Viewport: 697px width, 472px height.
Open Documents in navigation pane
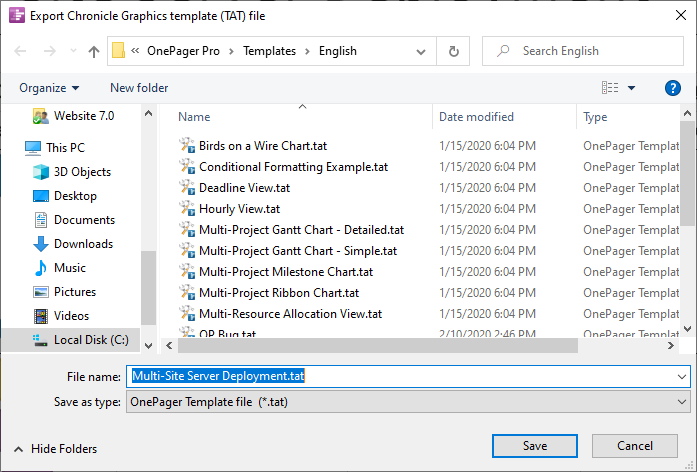[74, 220]
